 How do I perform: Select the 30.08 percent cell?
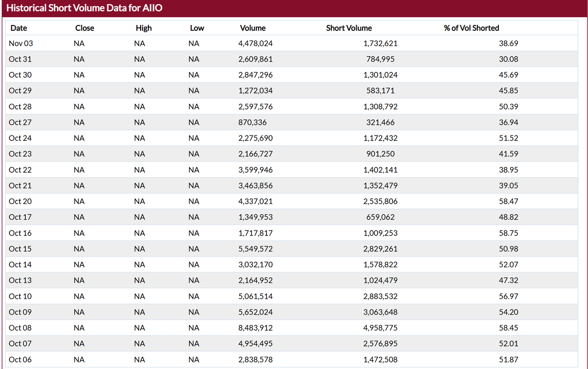point(509,59)
